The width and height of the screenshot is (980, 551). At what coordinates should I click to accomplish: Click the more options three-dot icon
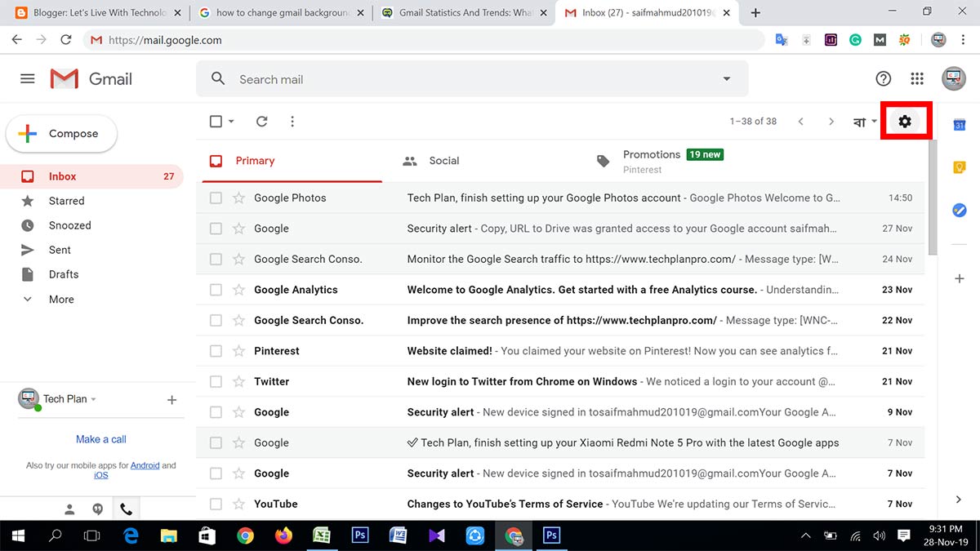tap(292, 121)
